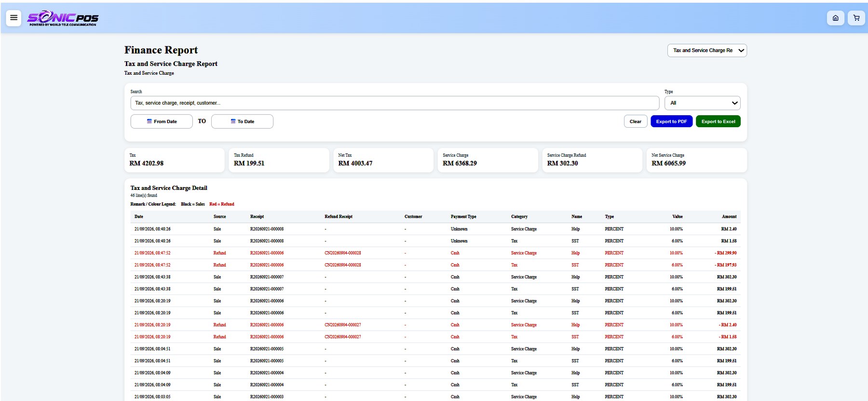Click the Category column header
The width and height of the screenshot is (868, 401).
pos(519,217)
